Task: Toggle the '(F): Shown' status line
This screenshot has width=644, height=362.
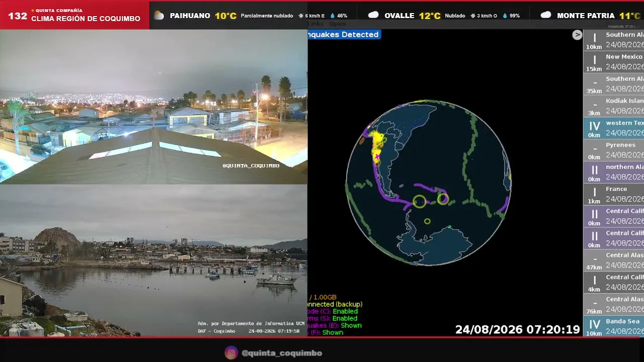Action: 327,332
